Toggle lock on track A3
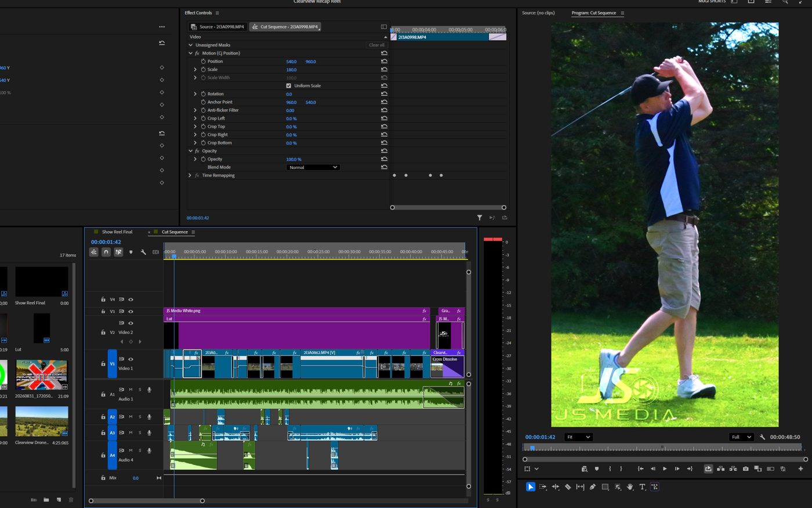 (103, 433)
